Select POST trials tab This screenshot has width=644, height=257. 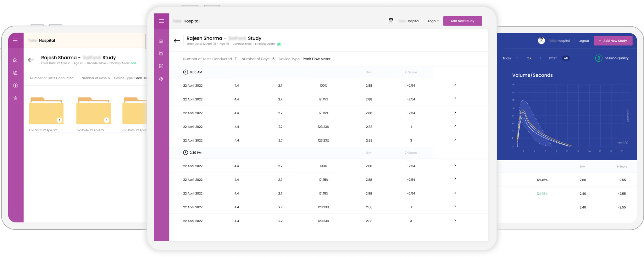(553, 58)
